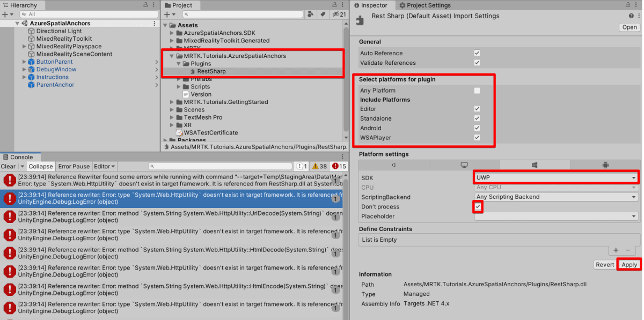This screenshot has width=644, height=320.
Task: Expand the Scripts folder
Action: point(179,86)
